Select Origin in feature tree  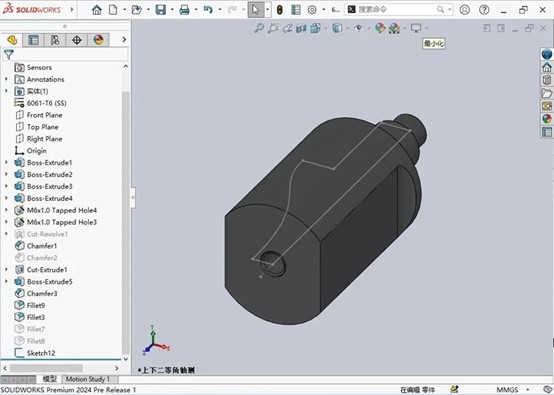tap(36, 151)
